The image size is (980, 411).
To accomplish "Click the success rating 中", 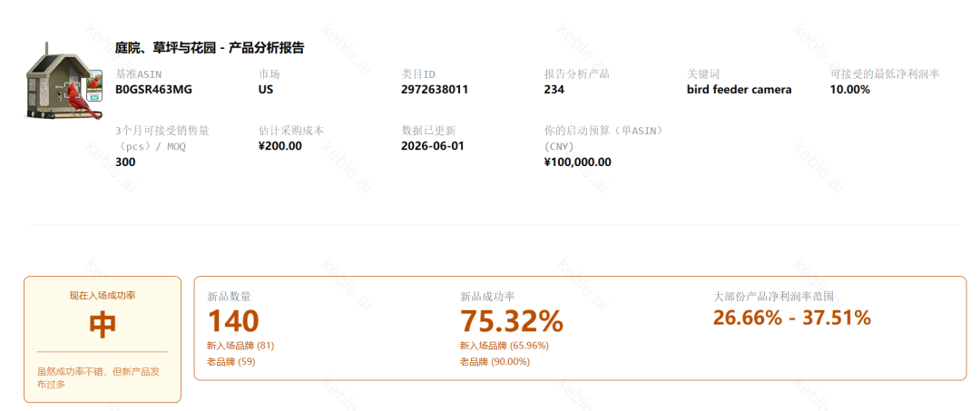I will pos(103,325).
